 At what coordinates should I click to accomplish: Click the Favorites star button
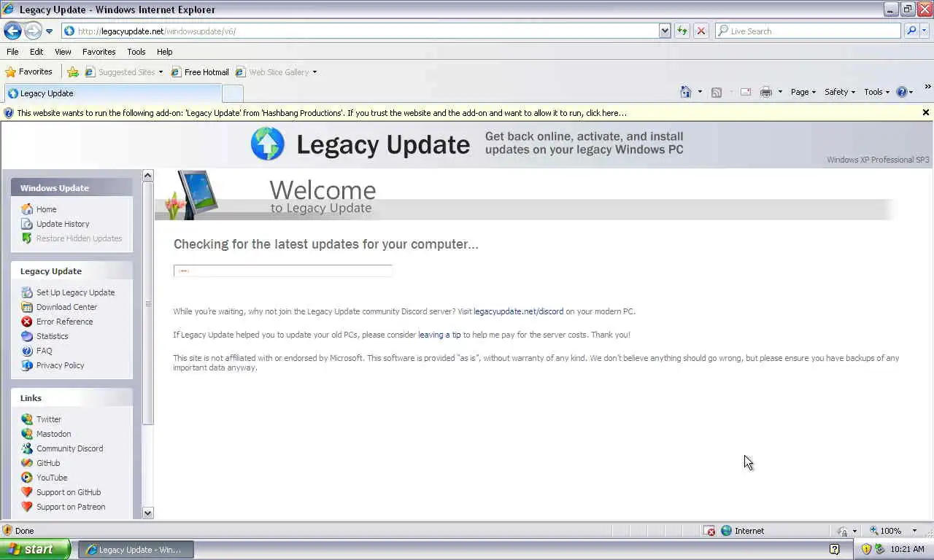coord(29,71)
